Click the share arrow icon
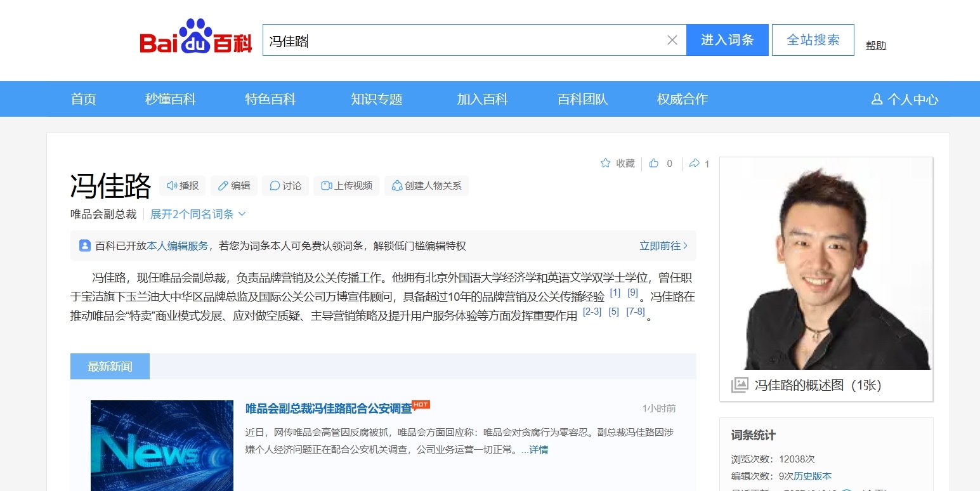980x491 pixels. click(695, 164)
